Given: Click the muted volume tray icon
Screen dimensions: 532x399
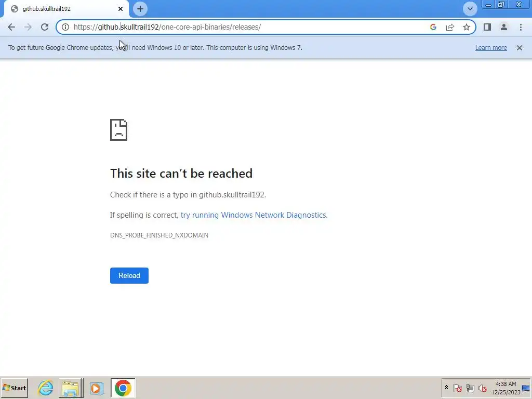Looking at the screenshot, I should pyautogui.click(x=483, y=388).
